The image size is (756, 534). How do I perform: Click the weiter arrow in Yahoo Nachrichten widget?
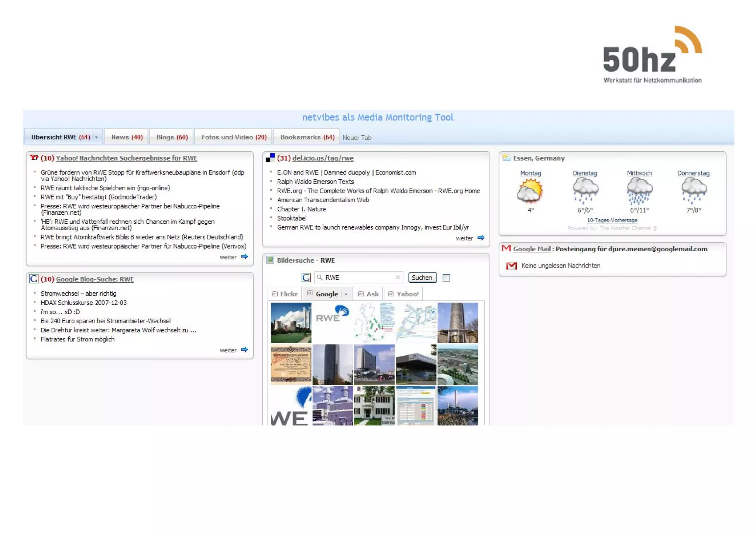tap(244, 256)
